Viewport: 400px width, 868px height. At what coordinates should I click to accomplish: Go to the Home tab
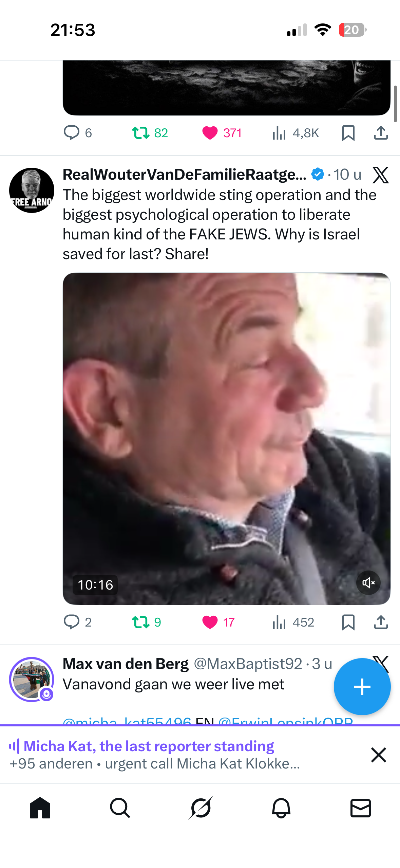pyautogui.click(x=40, y=808)
